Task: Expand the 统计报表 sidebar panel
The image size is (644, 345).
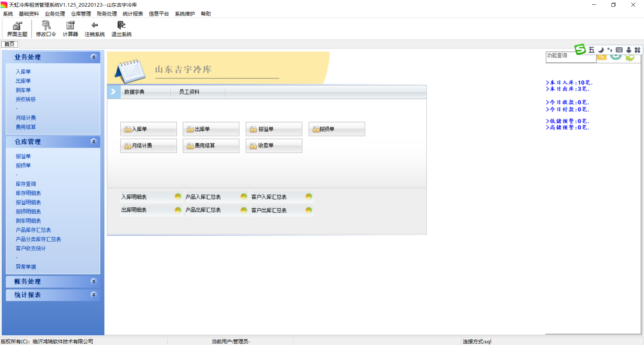Action: point(94,295)
